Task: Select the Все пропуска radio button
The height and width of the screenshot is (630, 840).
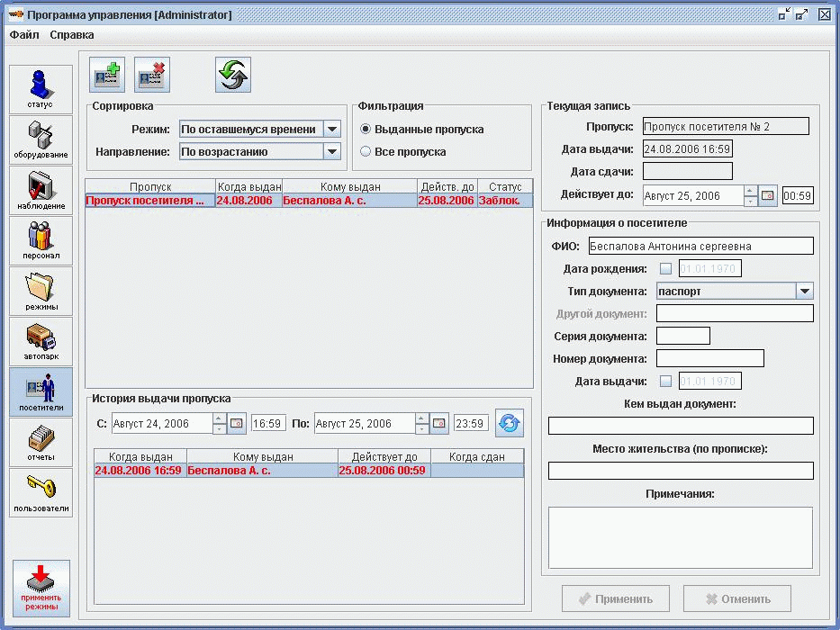Action: click(366, 152)
